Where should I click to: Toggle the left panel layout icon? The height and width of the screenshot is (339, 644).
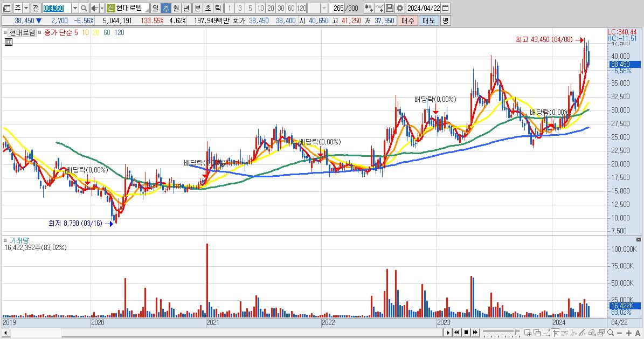point(6,8)
